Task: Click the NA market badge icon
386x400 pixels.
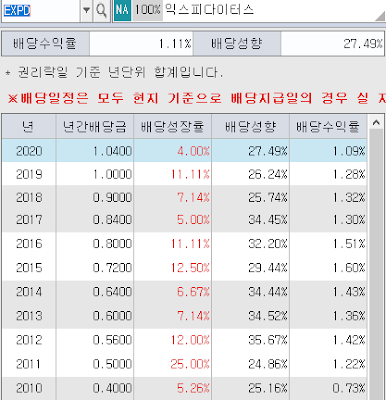Action: (x=122, y=10)
